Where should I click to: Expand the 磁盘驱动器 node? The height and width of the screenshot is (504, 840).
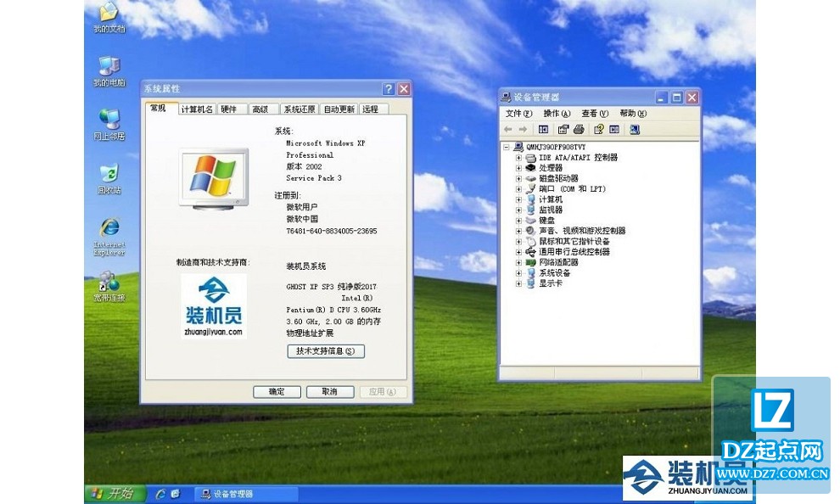pos(518,178)
